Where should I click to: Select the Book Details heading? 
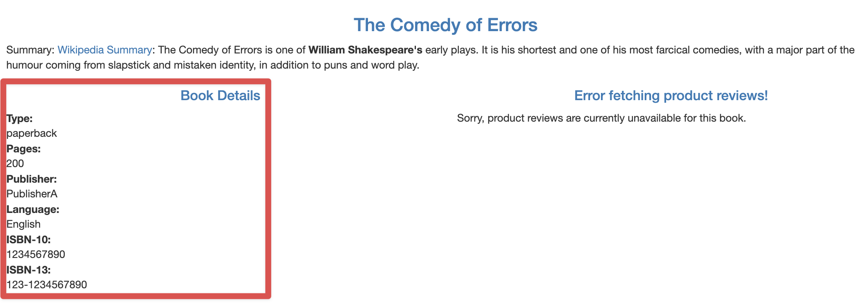pos(220,96)
